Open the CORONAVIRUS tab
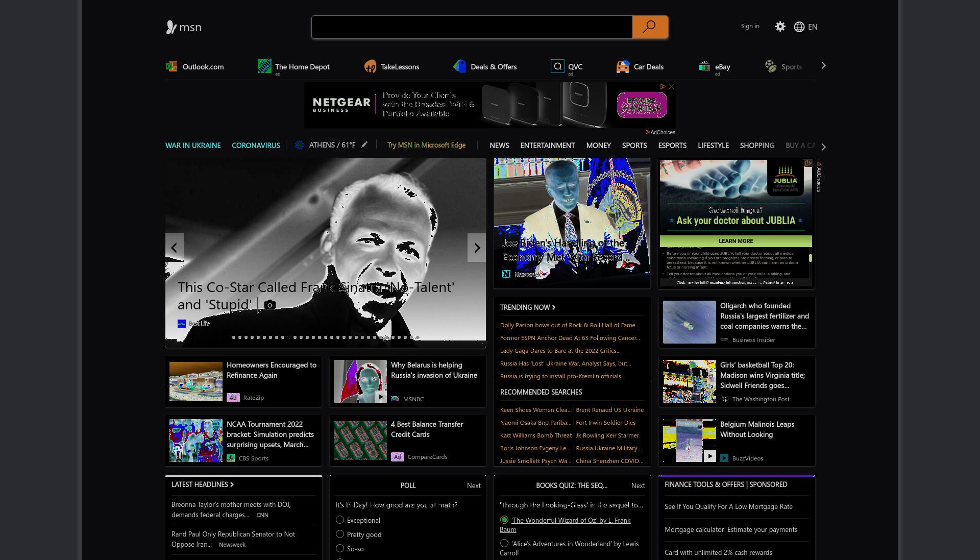This screenshot has width=980, height=560. point(256,145)
